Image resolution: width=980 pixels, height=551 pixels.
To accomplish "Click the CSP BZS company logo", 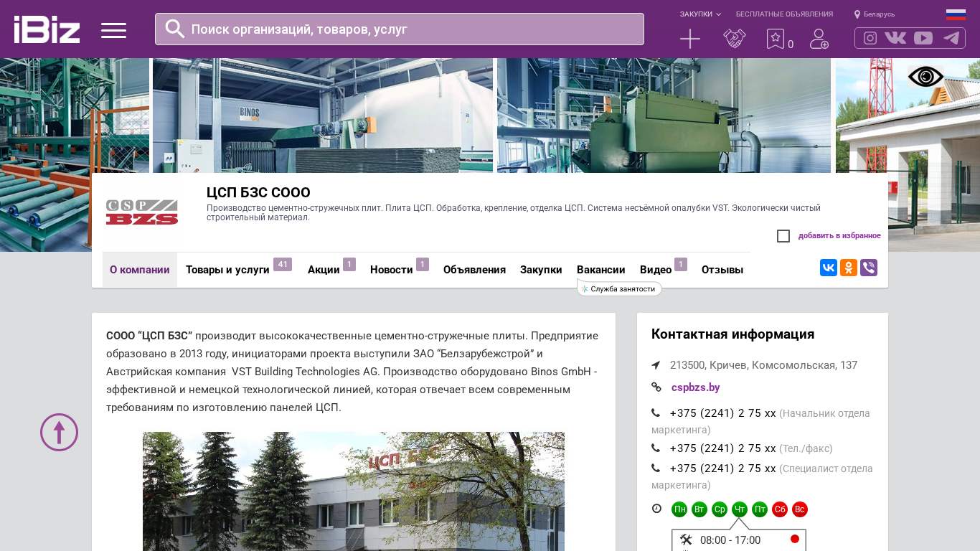I will coord(142,212).
